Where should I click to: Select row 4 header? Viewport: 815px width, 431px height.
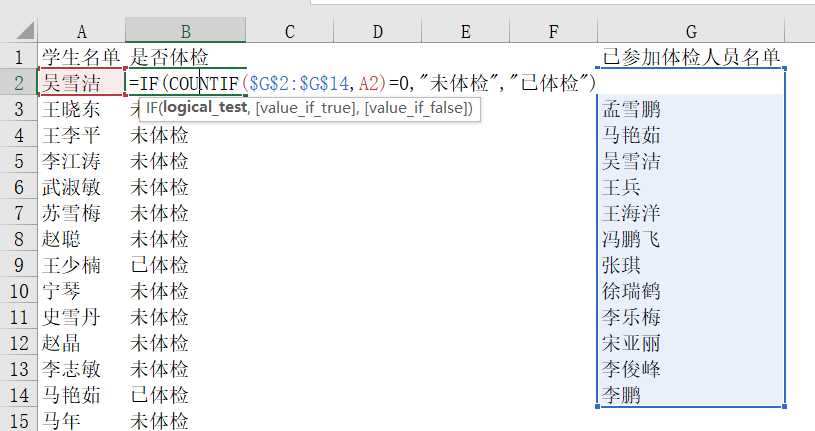[19, 135]
